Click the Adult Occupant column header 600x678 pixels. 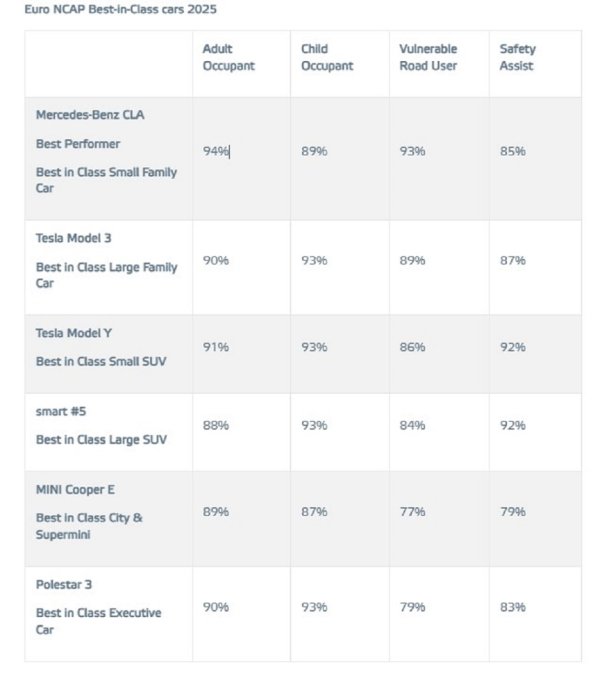[228, 57]
